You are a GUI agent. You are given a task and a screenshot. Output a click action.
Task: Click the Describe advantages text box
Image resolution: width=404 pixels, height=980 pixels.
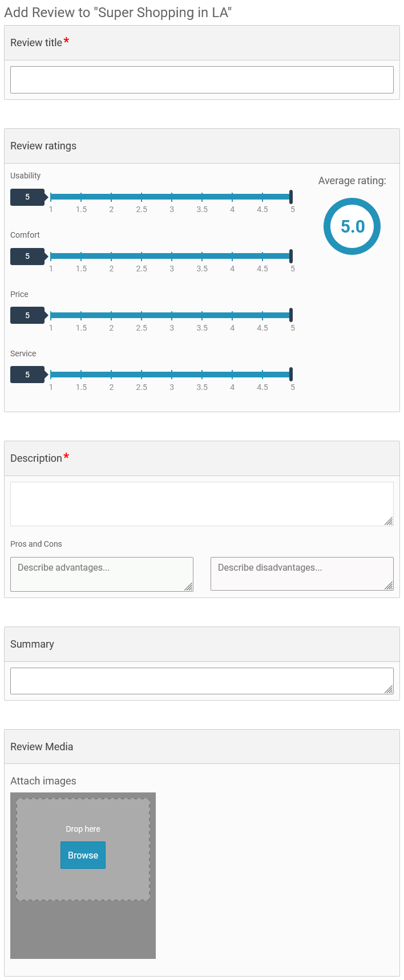tap(102, 574)
